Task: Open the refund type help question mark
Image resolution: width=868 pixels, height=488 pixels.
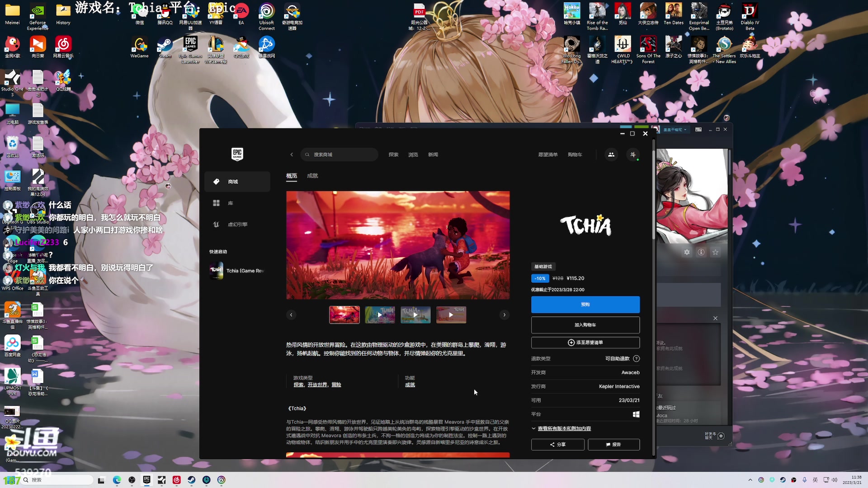Action: coord(637,359)
